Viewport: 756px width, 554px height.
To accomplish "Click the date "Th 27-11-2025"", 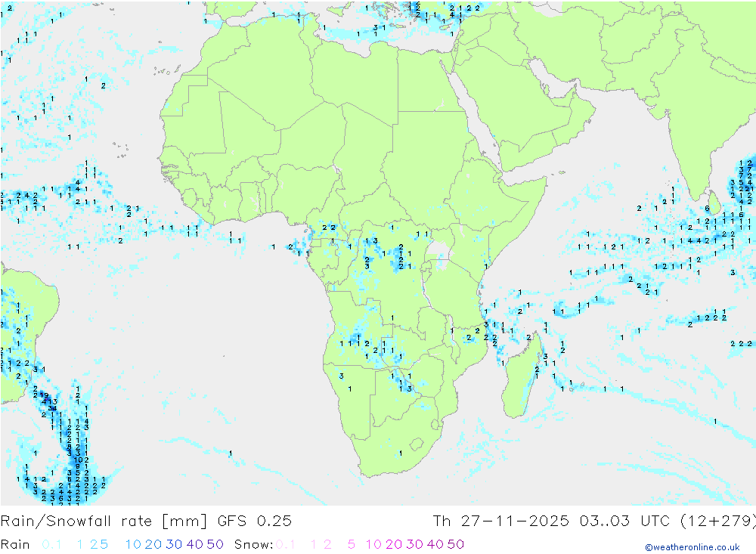I will click(501, 522).
